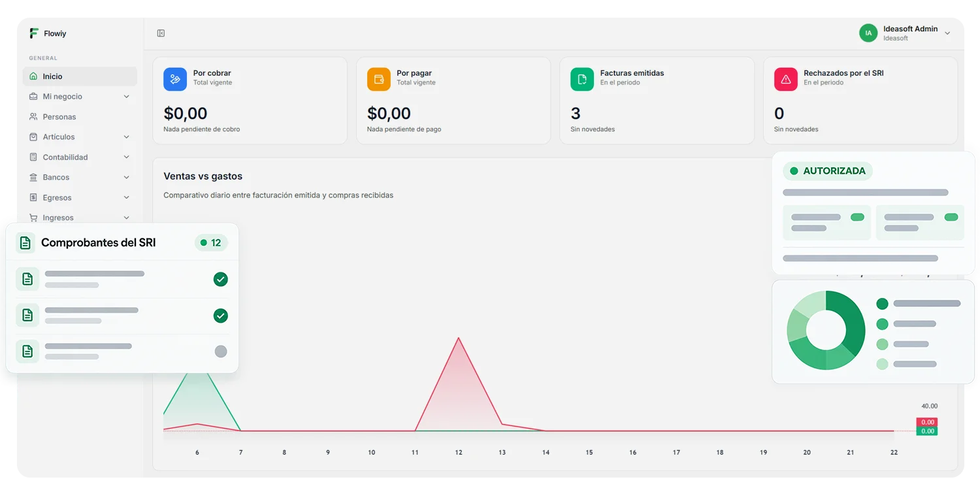The image size is (980, 490).
Task: Expand the Ingresos submenu chevron
Action: click(x=127, y=218)
